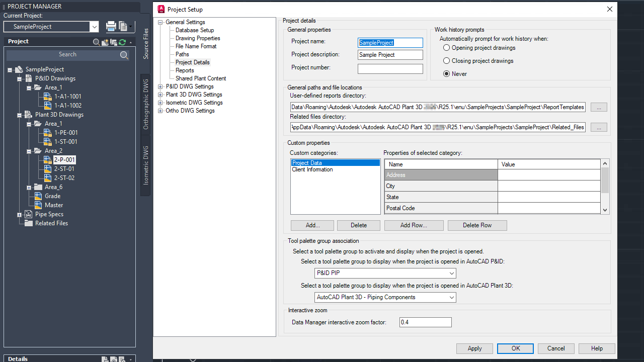Image resolution: width=644 pixels, height=362 pixels.
Task: Click the green refresh icon in Project header
Action: click(x=122, y=42)
